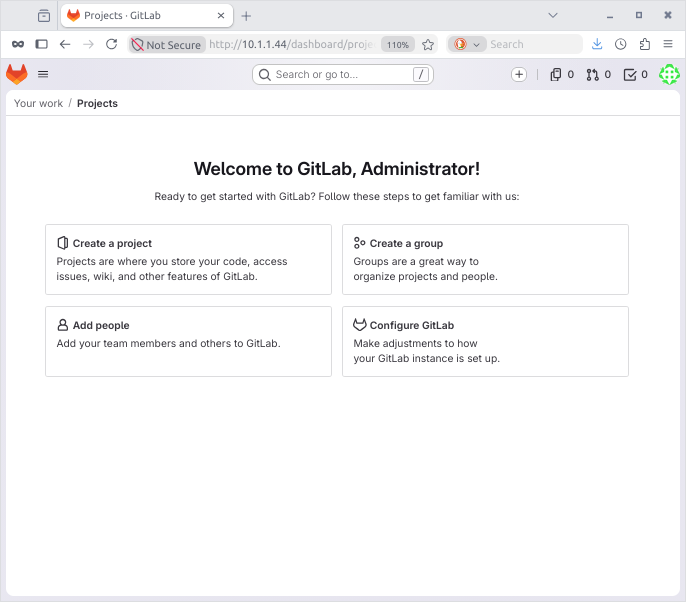Reset the 110% zoom level badge
Image resolution: width=686 pixels, height=602 pixels.
pos(398,45)
